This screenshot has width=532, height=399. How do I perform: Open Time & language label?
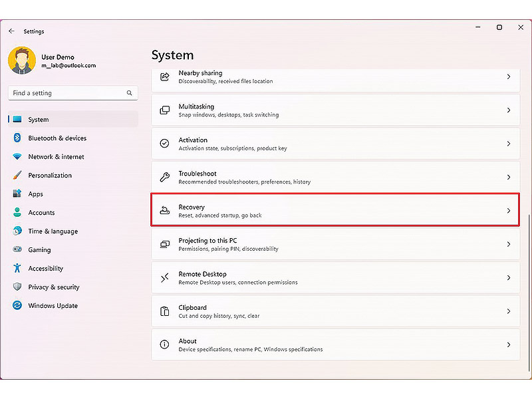53,231
